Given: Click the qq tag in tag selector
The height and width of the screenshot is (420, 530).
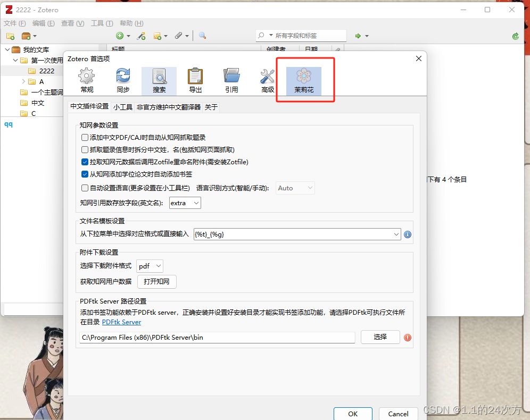Looking at the screenshot, I should (x=9, y=124).
